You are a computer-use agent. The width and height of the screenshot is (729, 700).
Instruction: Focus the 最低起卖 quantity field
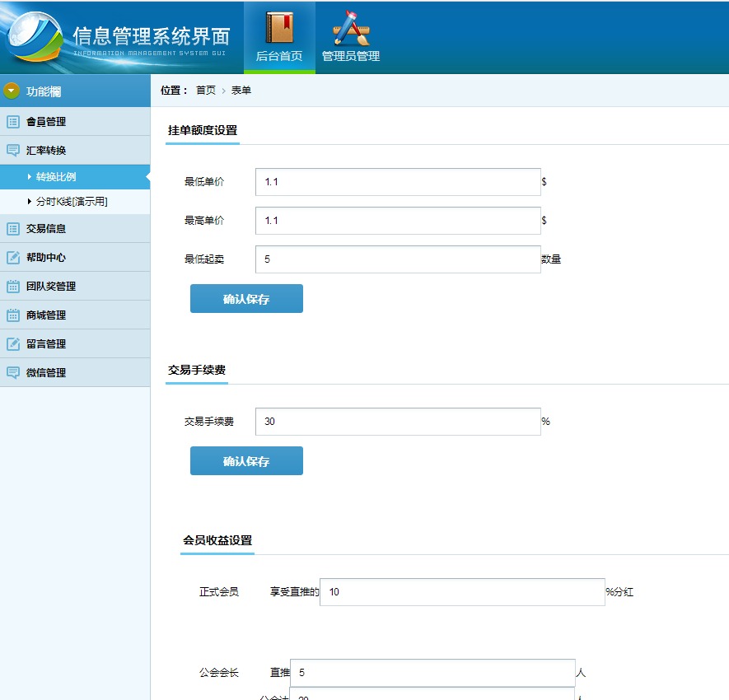coord(398,259)
